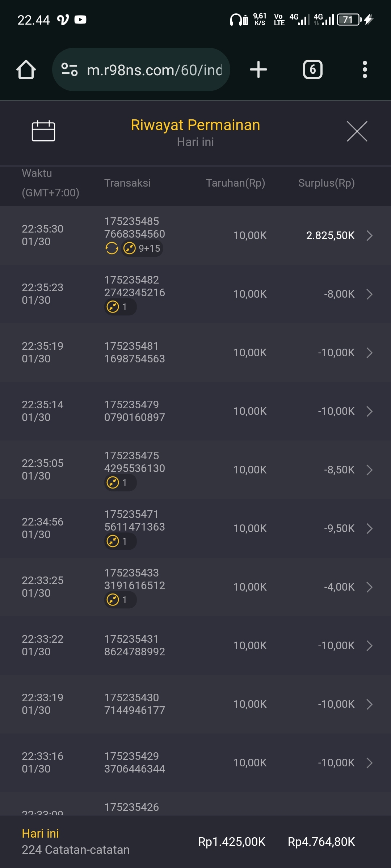
Task: Open a new browser tab with plus
Action: 258,69
